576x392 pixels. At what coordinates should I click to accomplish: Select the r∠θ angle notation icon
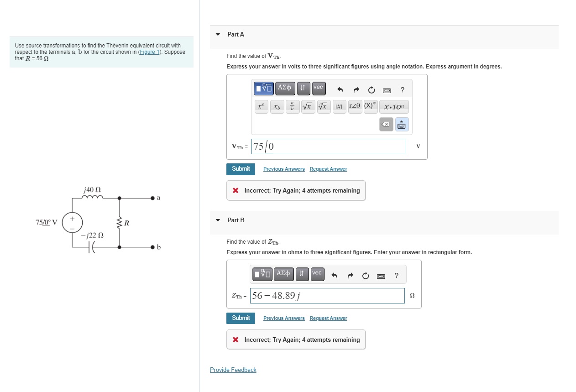coord(355,106)
